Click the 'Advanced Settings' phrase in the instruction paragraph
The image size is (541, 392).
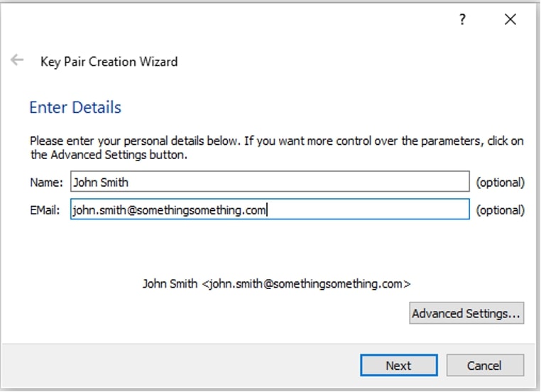coord(99,155)
